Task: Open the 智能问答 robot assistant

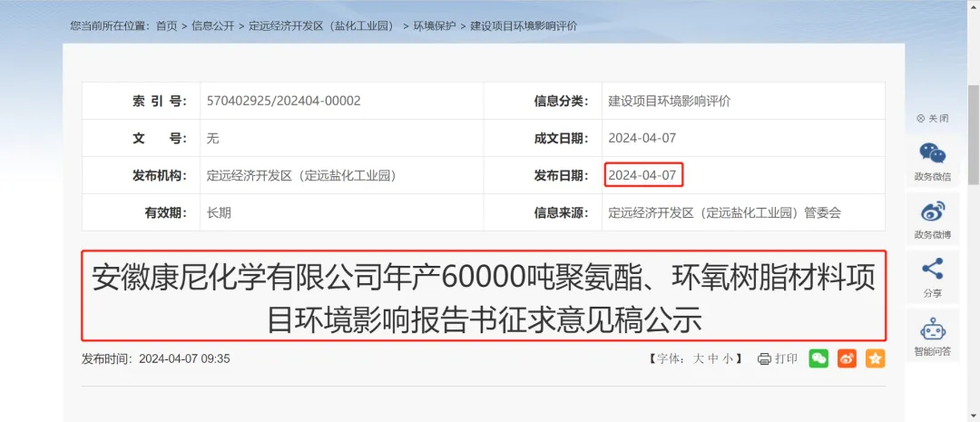Action: (932, 329)
